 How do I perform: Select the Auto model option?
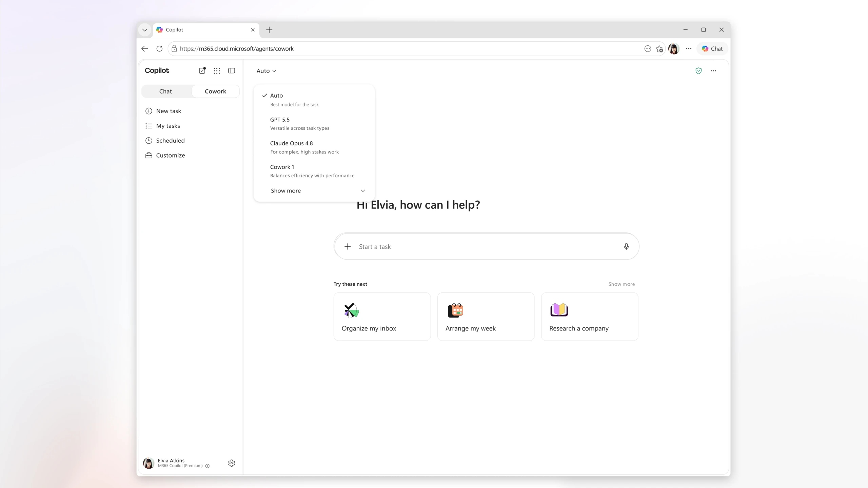coord(314,100)
